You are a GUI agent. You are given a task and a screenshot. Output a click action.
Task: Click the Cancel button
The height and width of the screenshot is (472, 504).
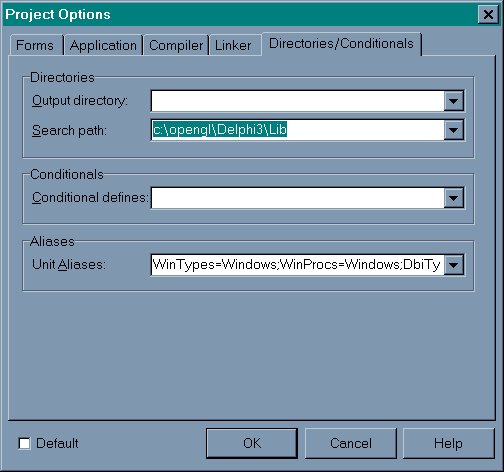(x=351, y=443)
